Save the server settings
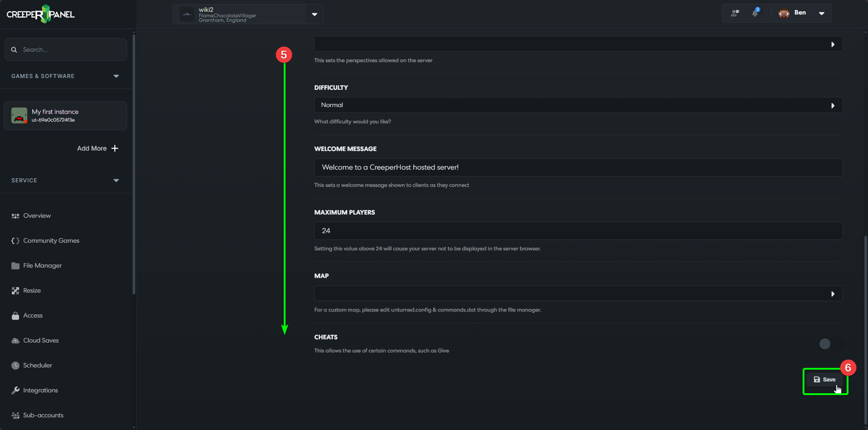This screenshot has width=868, height=430. pyautogui.click(x=825, y=380)
